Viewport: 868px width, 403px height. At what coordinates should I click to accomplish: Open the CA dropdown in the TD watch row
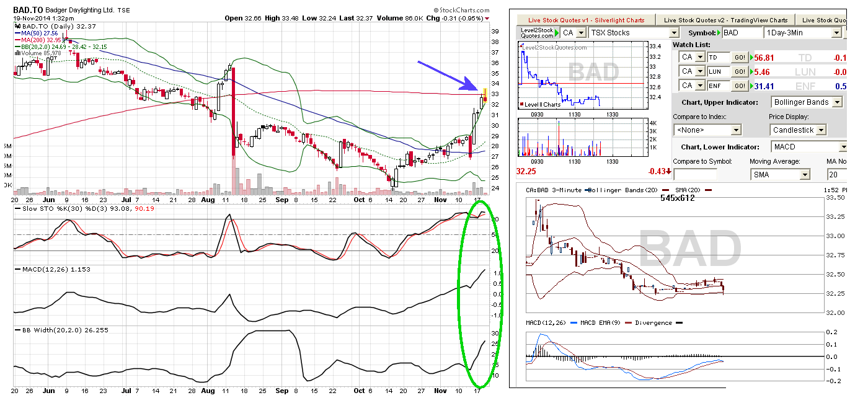coord(693,57)
